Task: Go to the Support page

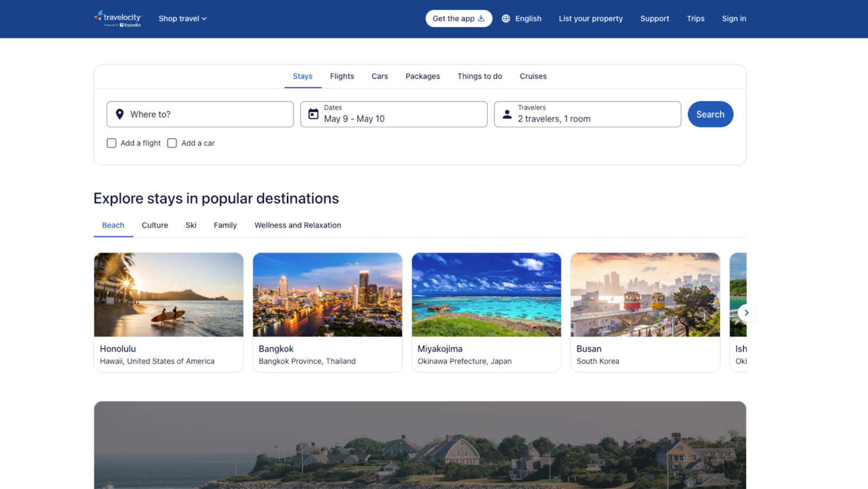Action: pyautogui.click(x=654, y=18)
